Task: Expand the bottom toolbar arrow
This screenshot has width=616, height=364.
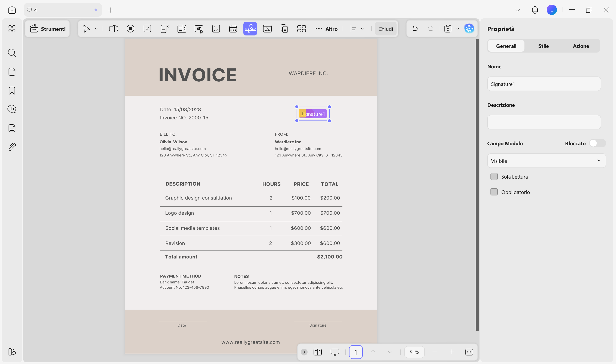Action: (304, 352)
